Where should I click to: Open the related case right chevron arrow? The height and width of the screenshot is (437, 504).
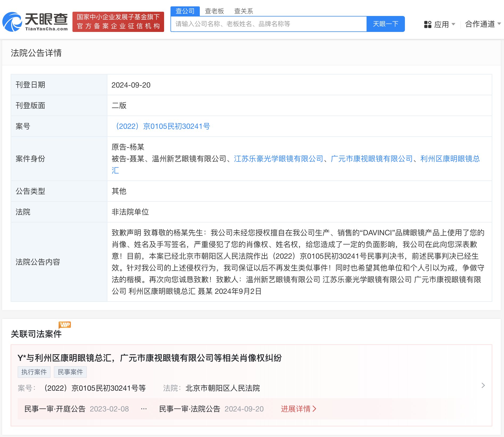[483, 385]
